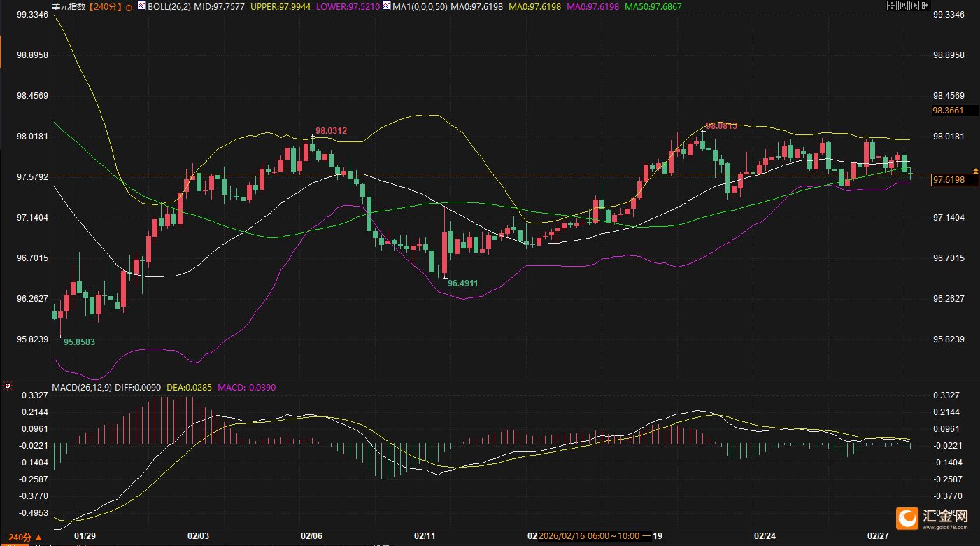This screenshot has height=546, width=980.
Task: Click the orange circled-plus icon beside 240分
Action: tap(129, 7)
